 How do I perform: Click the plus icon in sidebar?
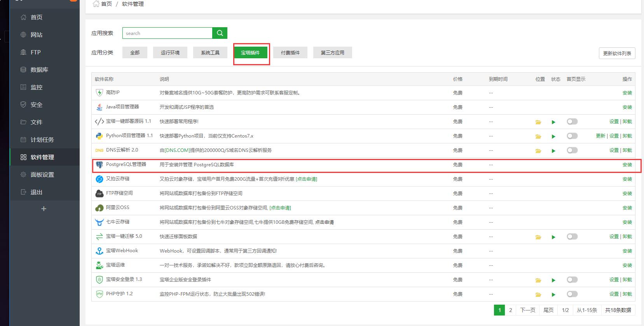(x=44, y=209)
